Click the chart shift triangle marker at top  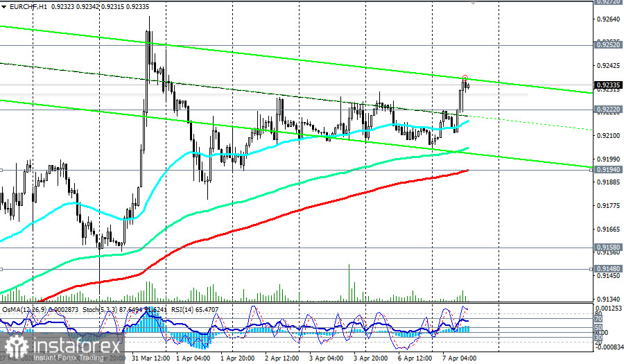pos(473,2)
